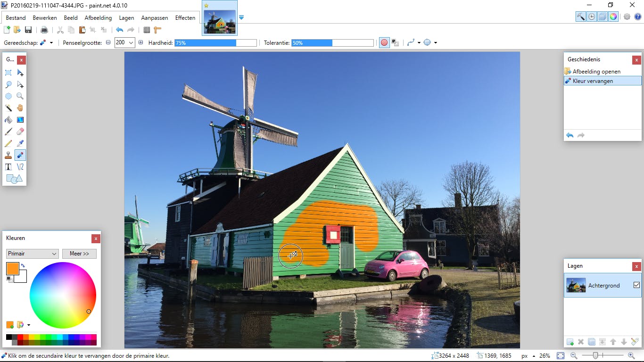Select 'Afbeelding openen' history entry
This screenshot has width=644, height=362.
click(596, 72)
